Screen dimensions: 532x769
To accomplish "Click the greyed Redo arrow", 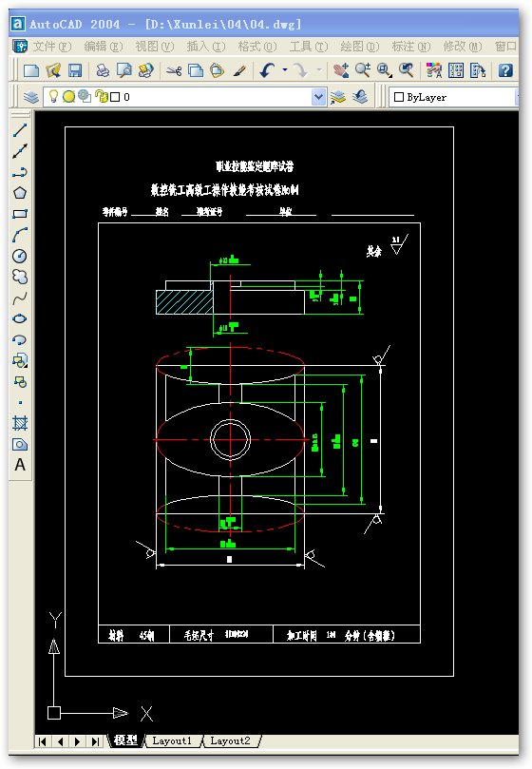I will [300, 70].
